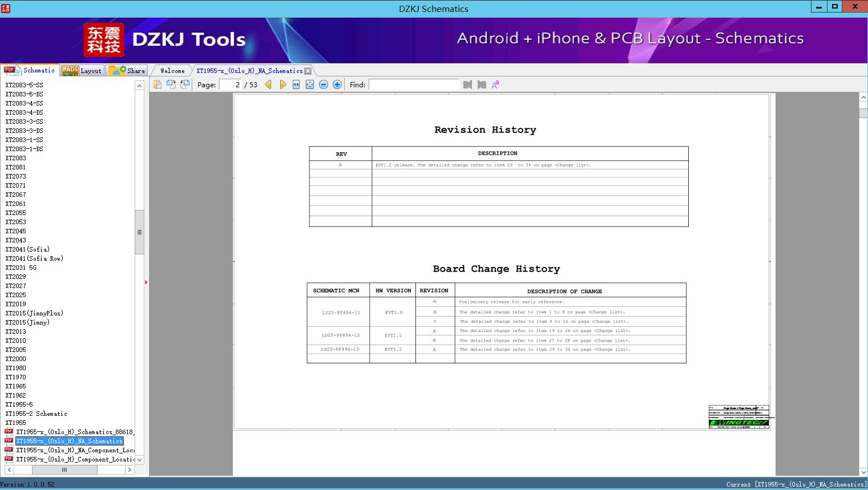The image size is (868, 490).
Task: Click the PDF icon beside XT1955-x_(Oslo_H)_NA_Schematics
Action: [9, 440]
